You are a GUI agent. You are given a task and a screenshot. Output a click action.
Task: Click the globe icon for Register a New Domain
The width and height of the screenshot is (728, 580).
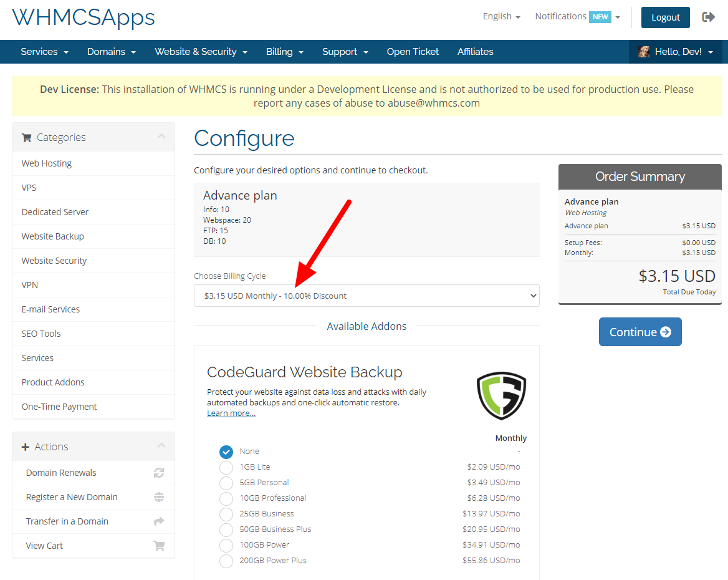coord(159,497)
